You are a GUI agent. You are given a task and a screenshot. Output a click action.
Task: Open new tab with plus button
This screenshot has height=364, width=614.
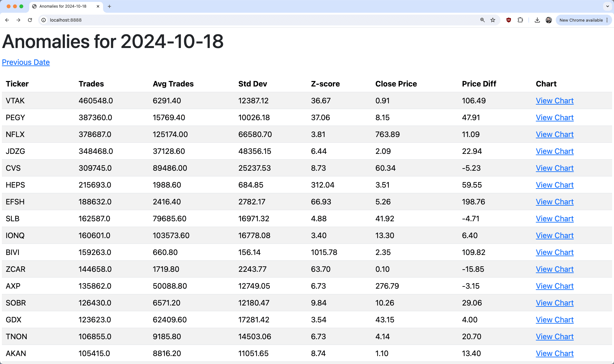(x=109, y=6)
